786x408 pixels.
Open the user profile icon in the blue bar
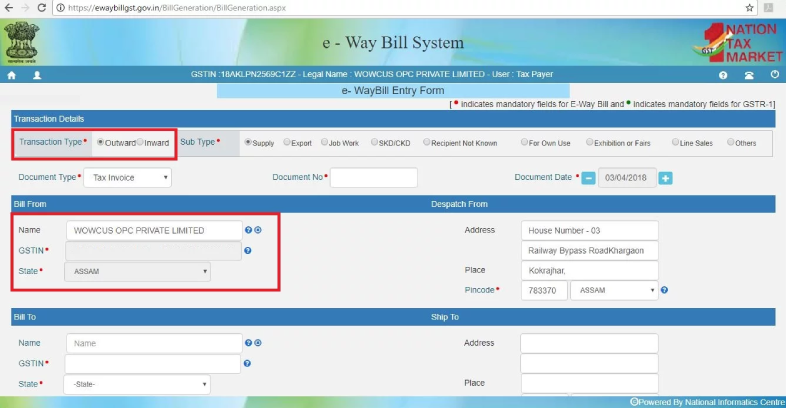coord(37,75)
